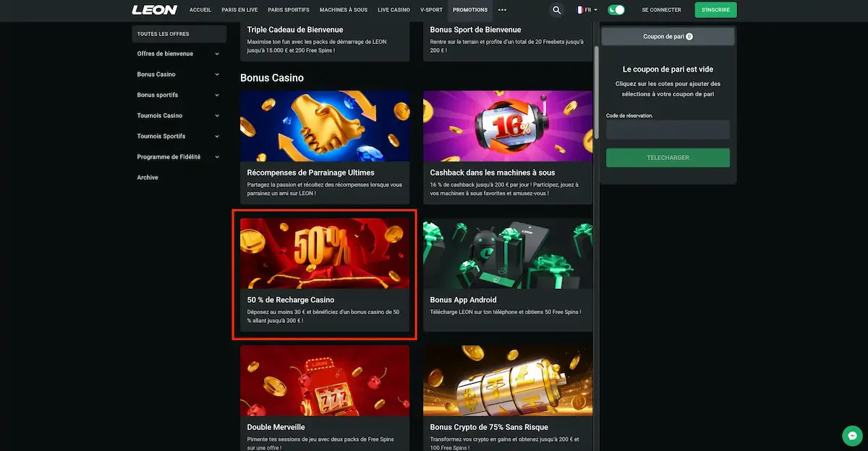Expand the Tournois Sportifs sidebar section
This screenshot has width=868, height=451.
179,136
